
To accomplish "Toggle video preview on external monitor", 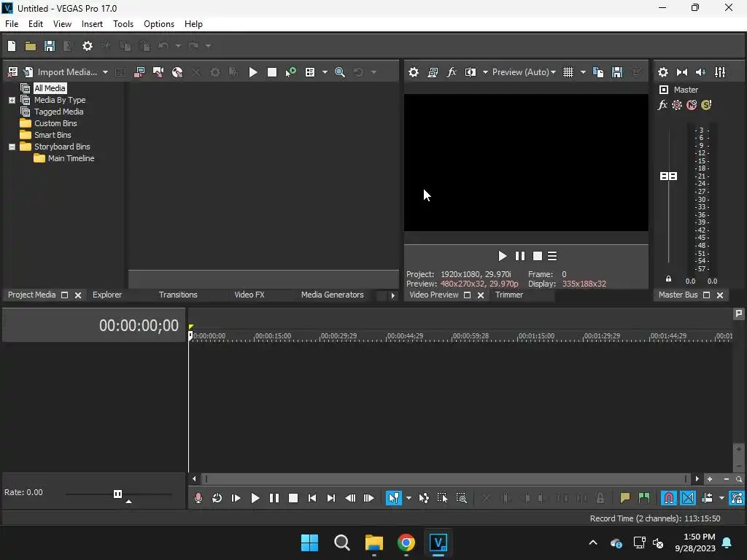I will pos(433,72).
